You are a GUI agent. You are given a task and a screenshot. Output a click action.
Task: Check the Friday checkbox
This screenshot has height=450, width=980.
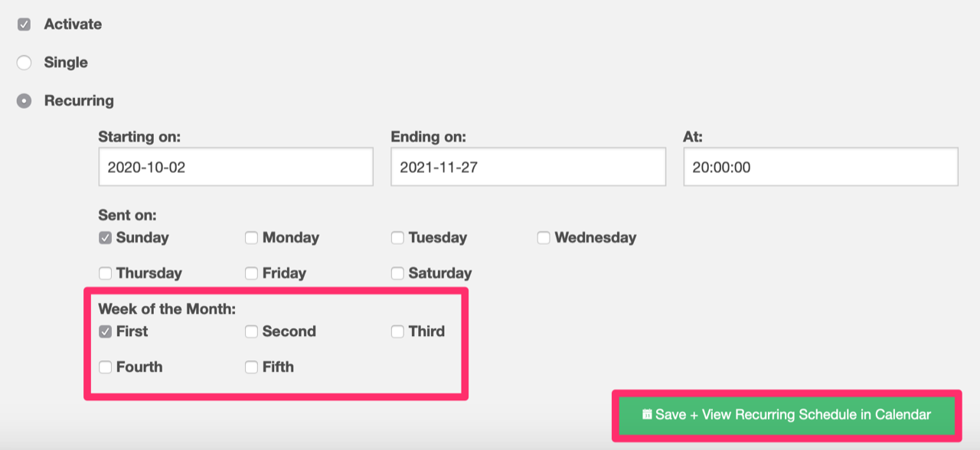pos(251,273)
